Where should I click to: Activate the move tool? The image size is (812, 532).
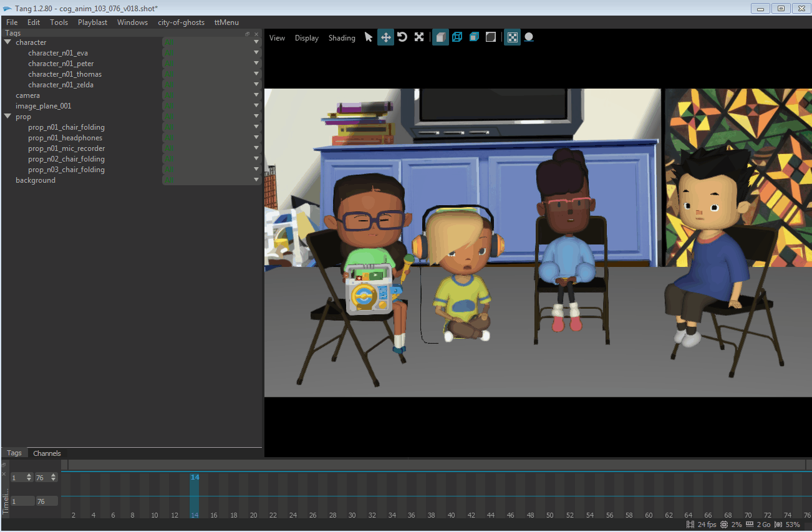[385, 37]
